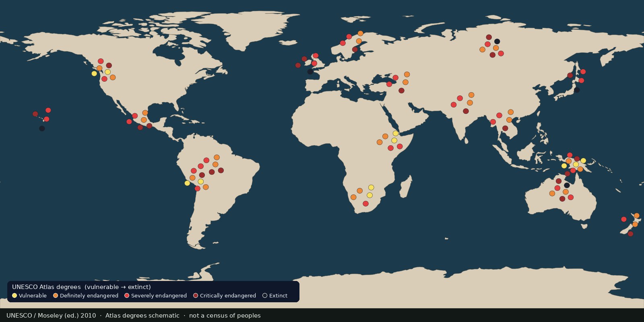
Task: Click the 'Severely endangered' legend label
Action: (159, 295)
